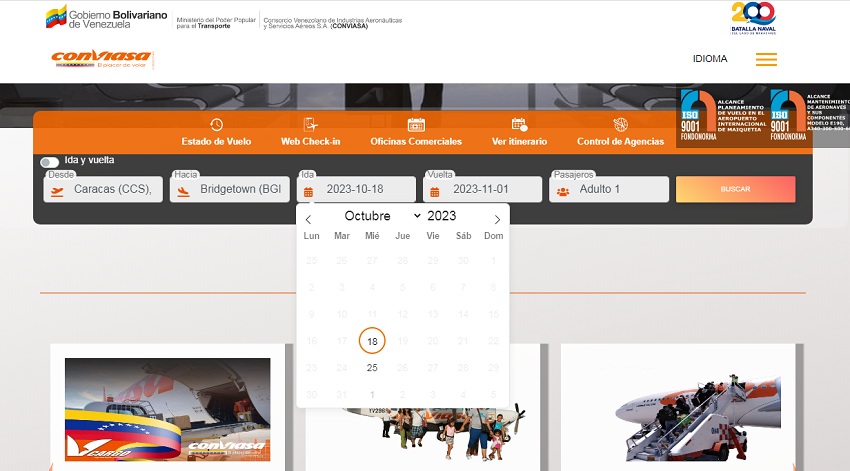
Task: Click the Conviasa logo
Action: click(x=102, y=59)
